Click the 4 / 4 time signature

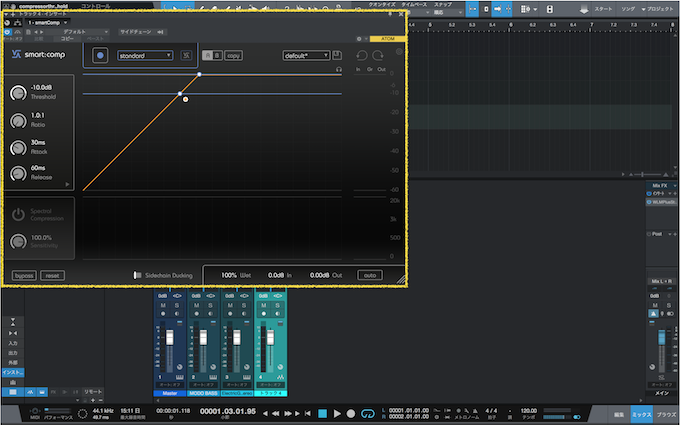point(491,411)
